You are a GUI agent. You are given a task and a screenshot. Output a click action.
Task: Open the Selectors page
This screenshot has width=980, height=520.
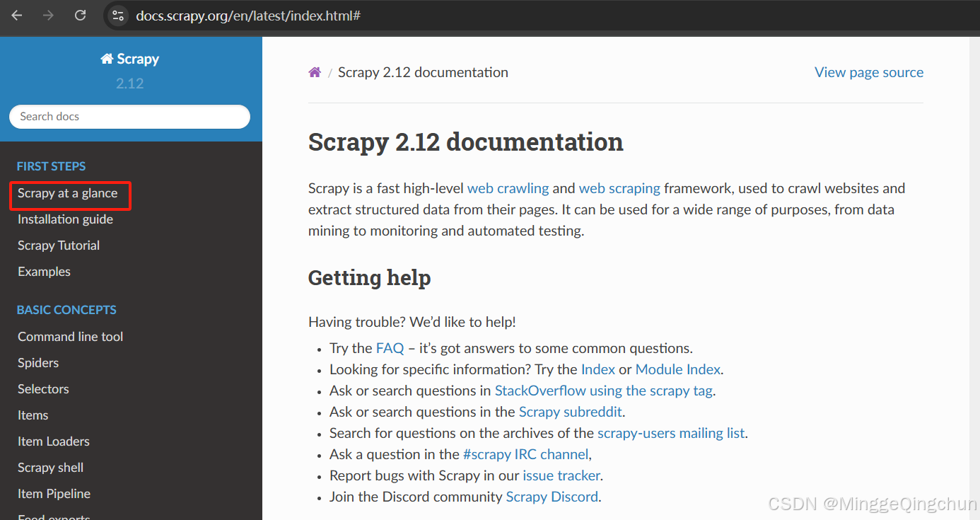click(x=43, y=389)
